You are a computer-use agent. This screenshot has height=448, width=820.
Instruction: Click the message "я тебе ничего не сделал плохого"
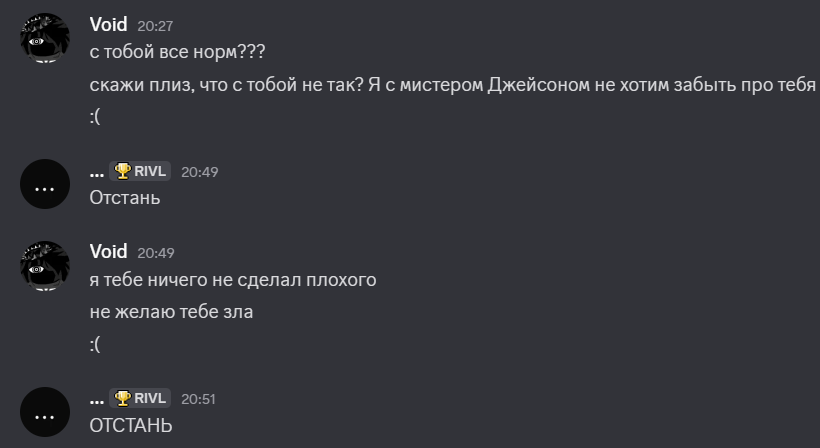tap(232, 280)
